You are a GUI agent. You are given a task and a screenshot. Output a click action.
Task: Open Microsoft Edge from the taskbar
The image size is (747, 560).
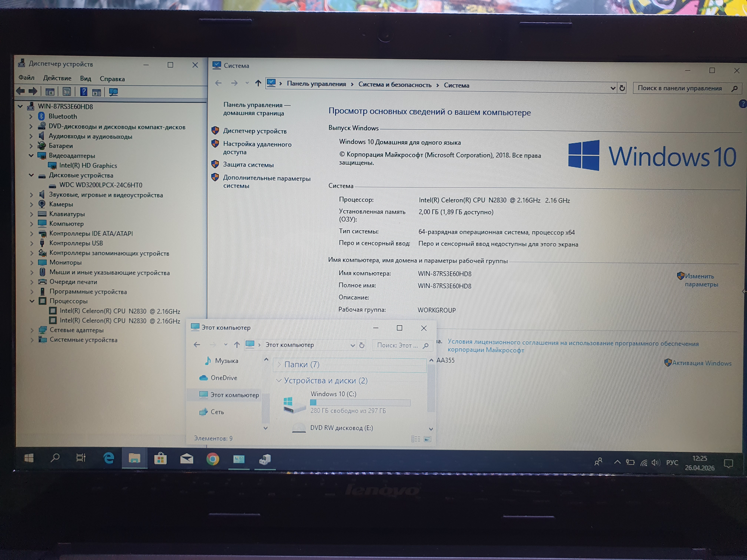[x=109, y=458]
